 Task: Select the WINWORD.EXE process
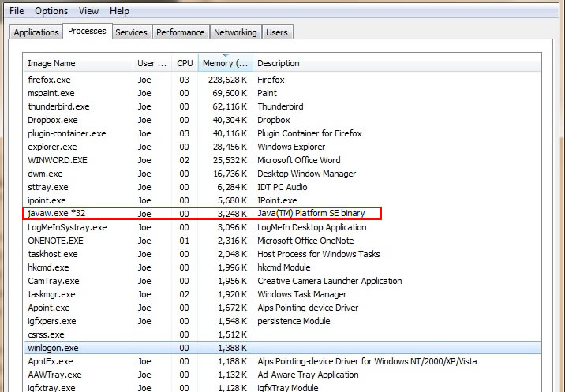tap(282, 160)
